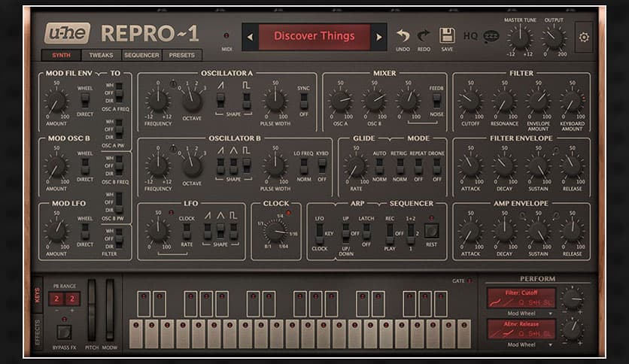629x364 pixels.
Task: Click the Filter CUTOFF knob
Action: 469,101
